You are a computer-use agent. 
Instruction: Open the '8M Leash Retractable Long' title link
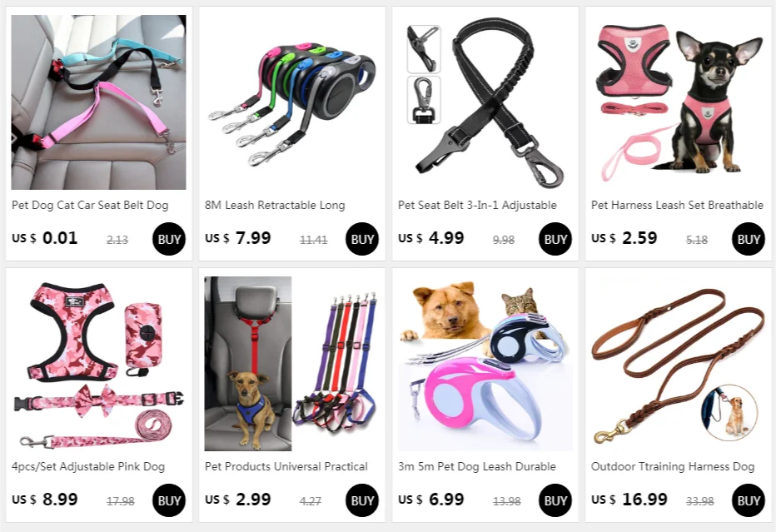[x=275, y=205]
